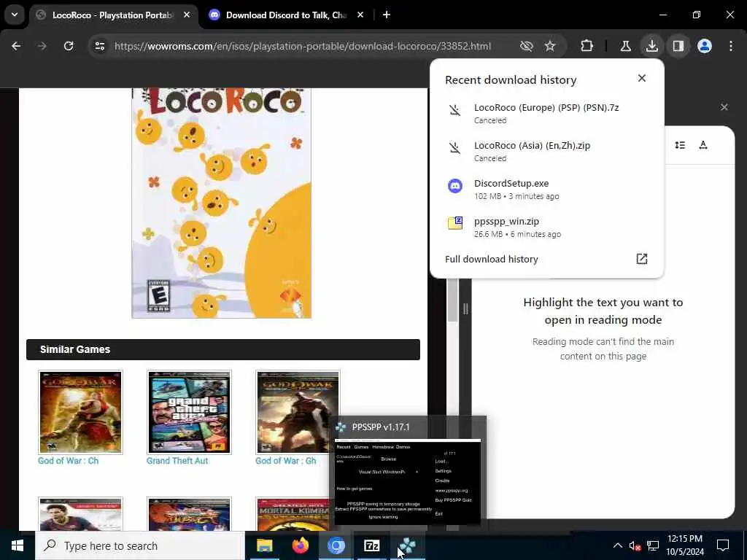Open a new browser tab
Image resolution: width=747 pixels, height=560 pixels.
click(x=387, y=15)
